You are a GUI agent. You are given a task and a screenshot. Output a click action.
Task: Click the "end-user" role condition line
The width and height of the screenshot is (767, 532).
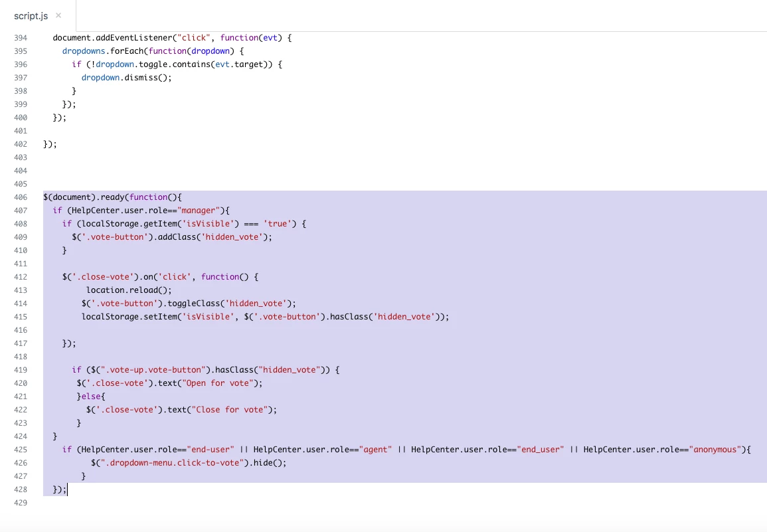(x=406, y=450)
